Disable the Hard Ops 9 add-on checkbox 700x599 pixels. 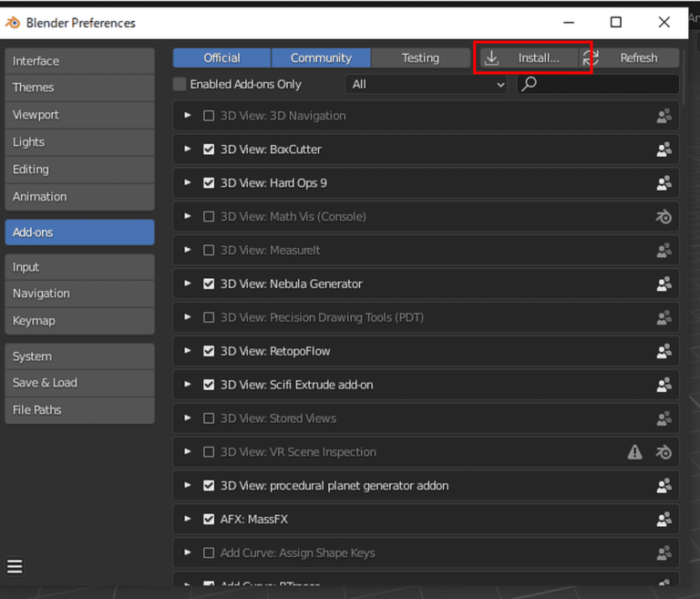[x=209, y=183]
